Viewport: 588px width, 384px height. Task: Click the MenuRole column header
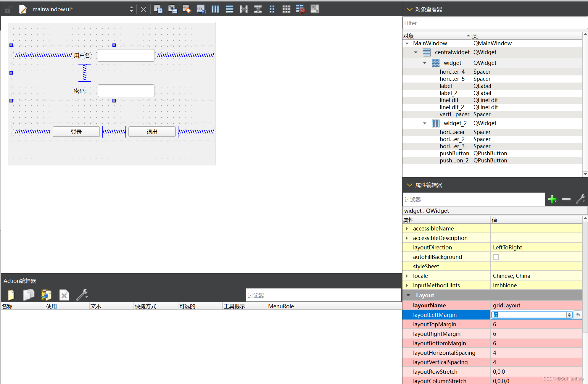(334, 306)
